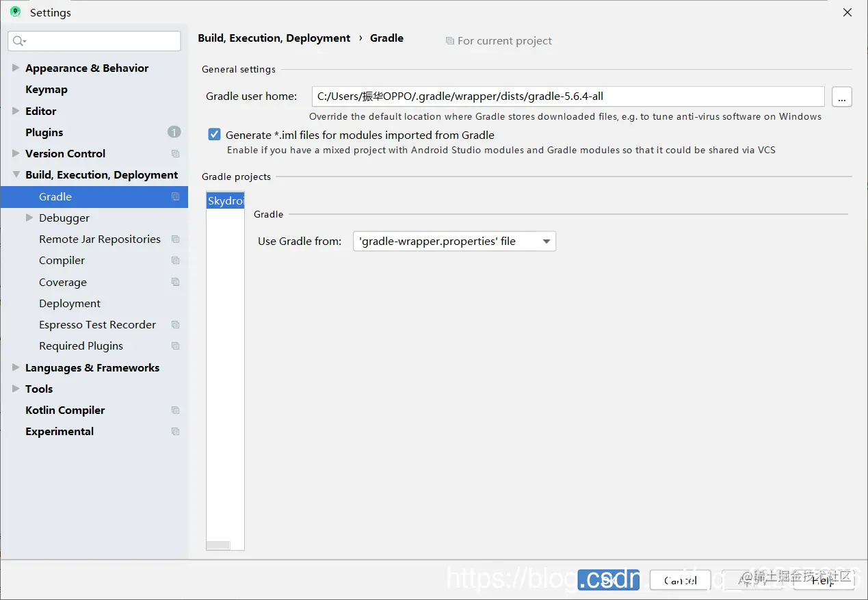Click the project-level icon beside Espresso Test Recorder
This screenshot has width=868, height=600.
175,325
